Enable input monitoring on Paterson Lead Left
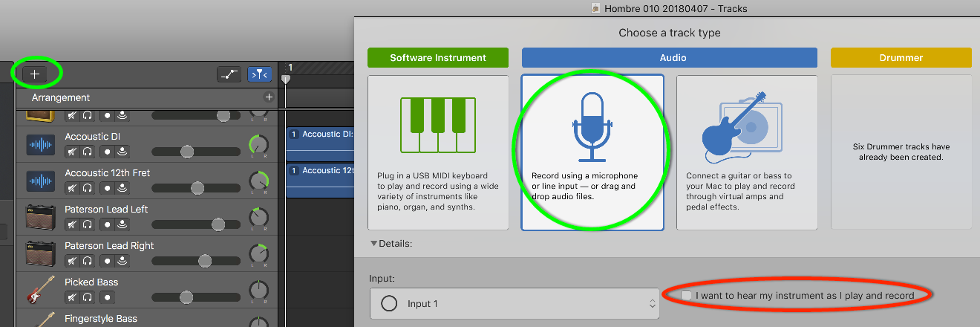 click(121, 224)
